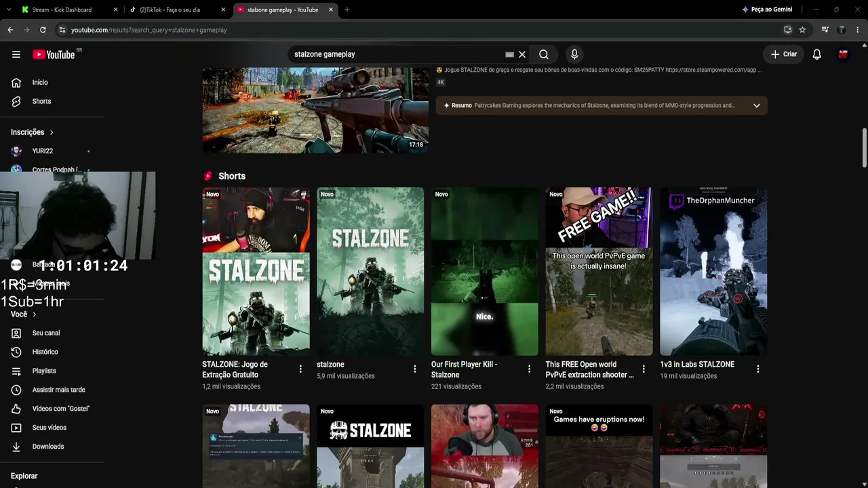The image size is (868, 488).
Task: Click the "5,9 mil visualizações" view count
Action: click(346, 376)
